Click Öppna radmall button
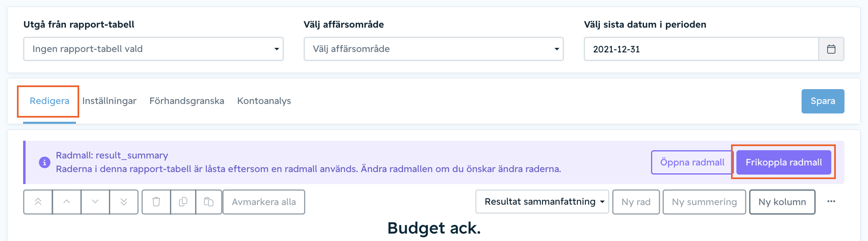868x241 pixels. pos(692,162)
